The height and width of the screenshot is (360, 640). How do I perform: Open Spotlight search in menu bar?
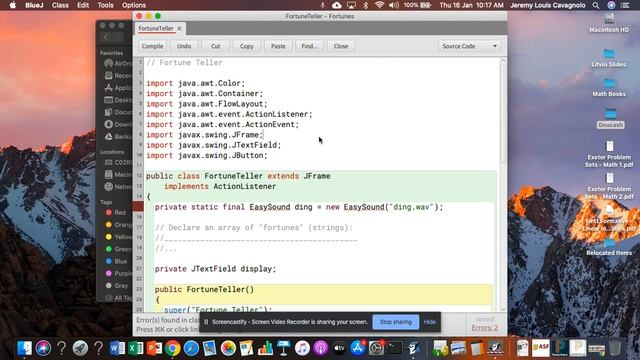tap(596, 5)
